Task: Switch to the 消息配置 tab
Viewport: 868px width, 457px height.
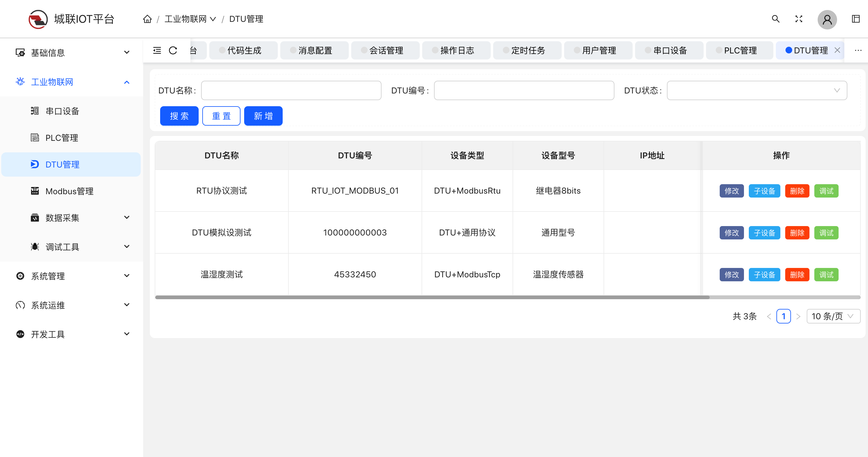Action: (315, 51)
